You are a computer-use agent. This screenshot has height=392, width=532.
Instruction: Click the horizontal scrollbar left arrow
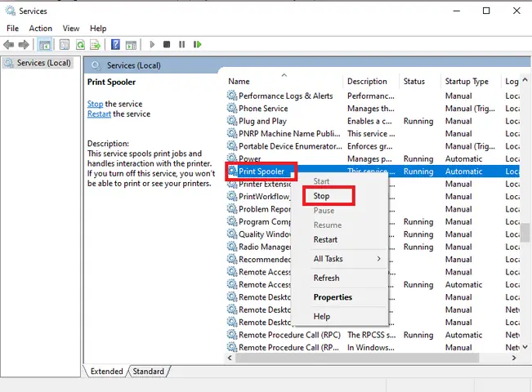coord(230,358)
